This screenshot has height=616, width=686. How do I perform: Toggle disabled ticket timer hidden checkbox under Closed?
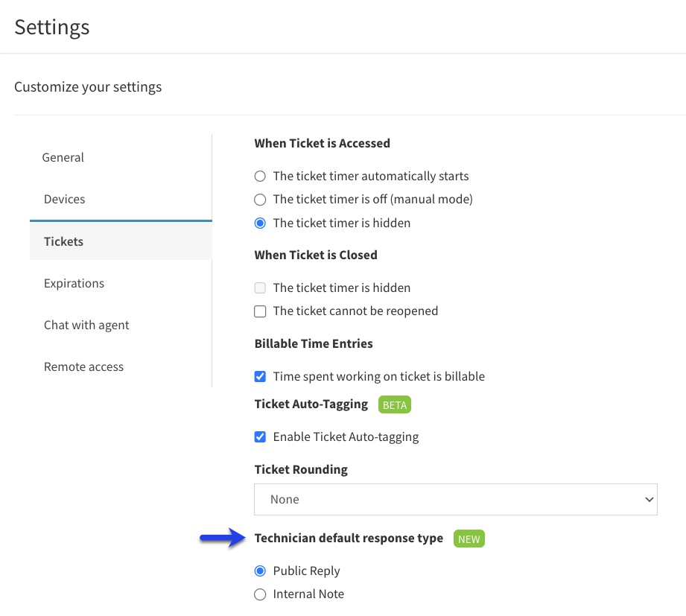(260, 288)
